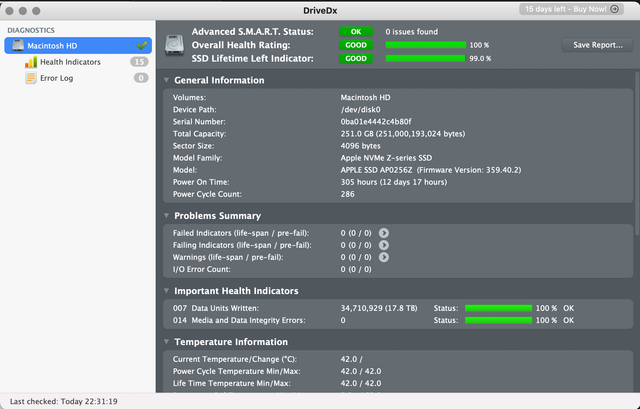Click the Macintosh HD drive icon in sidebar
The width and height of the screenshot is (640, 409).
click(18, 46)
